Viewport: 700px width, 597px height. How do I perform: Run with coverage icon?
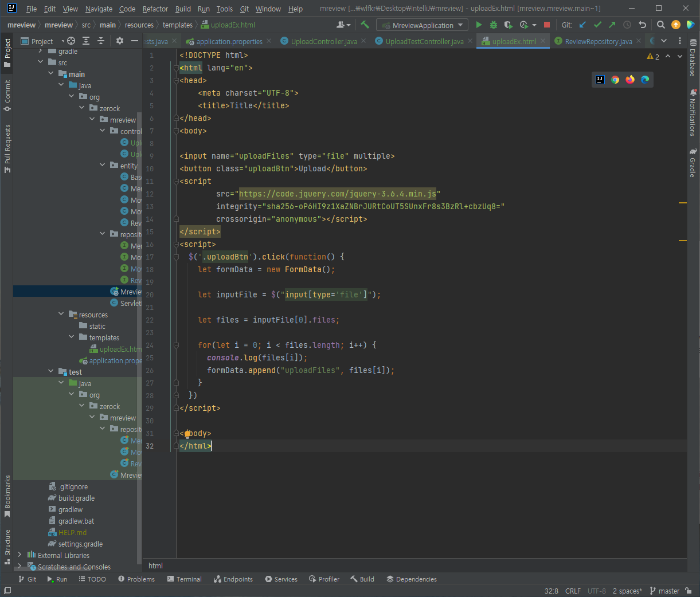[508, 25]
